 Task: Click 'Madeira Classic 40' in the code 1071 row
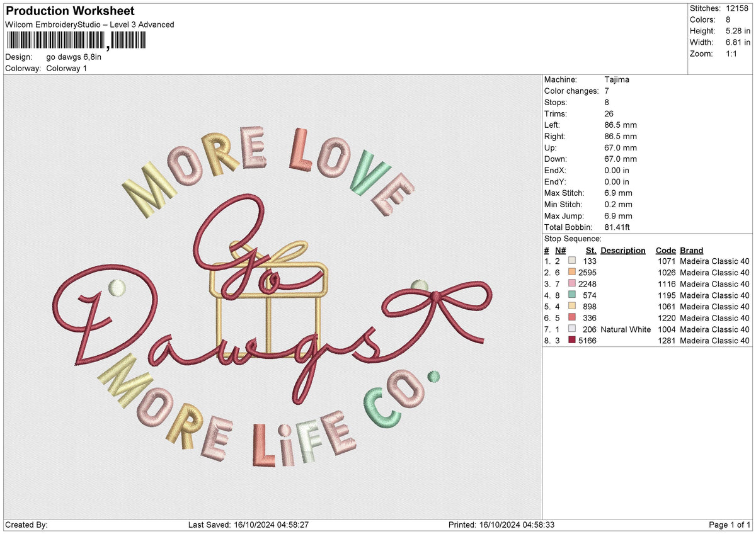click(715, 261)
